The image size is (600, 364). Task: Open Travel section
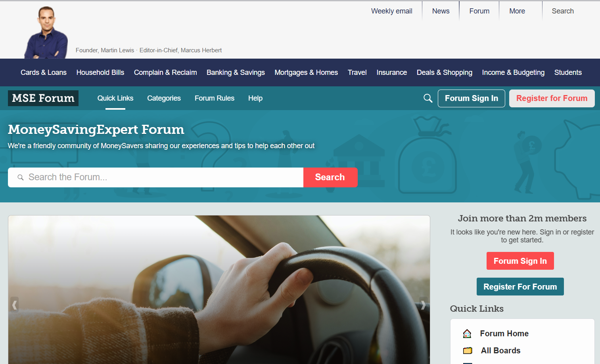click(357, 72)
